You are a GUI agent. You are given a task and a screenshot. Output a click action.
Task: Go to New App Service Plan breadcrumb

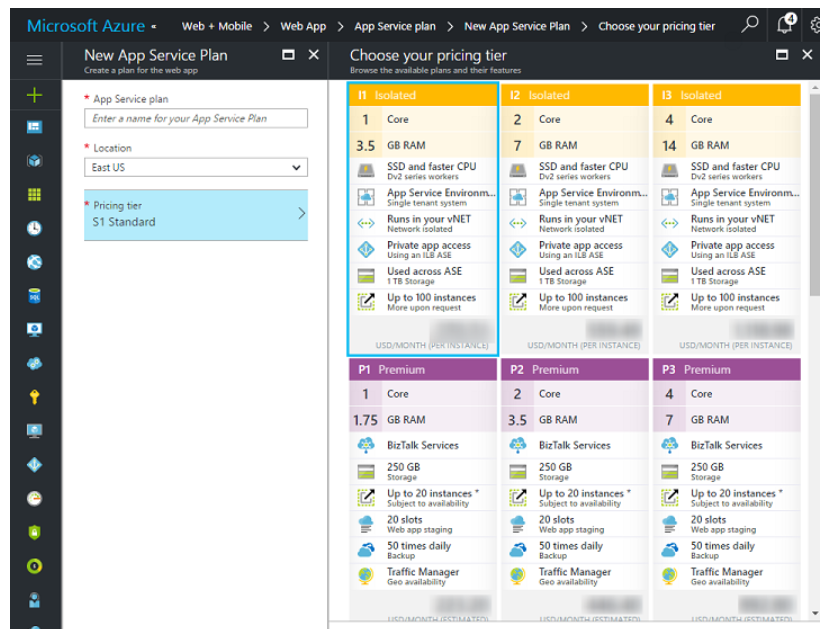pos(516,26)
